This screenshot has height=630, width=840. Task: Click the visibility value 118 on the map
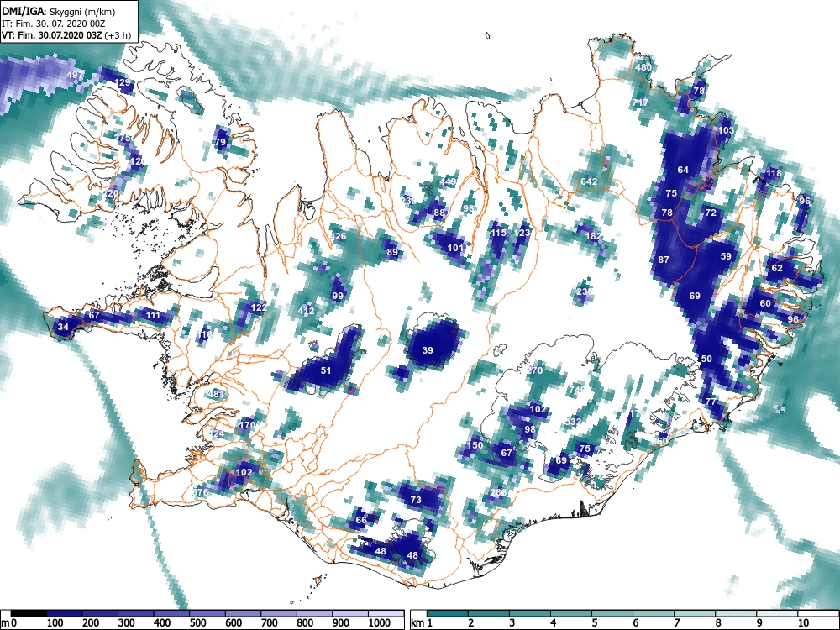coord(774,173)
